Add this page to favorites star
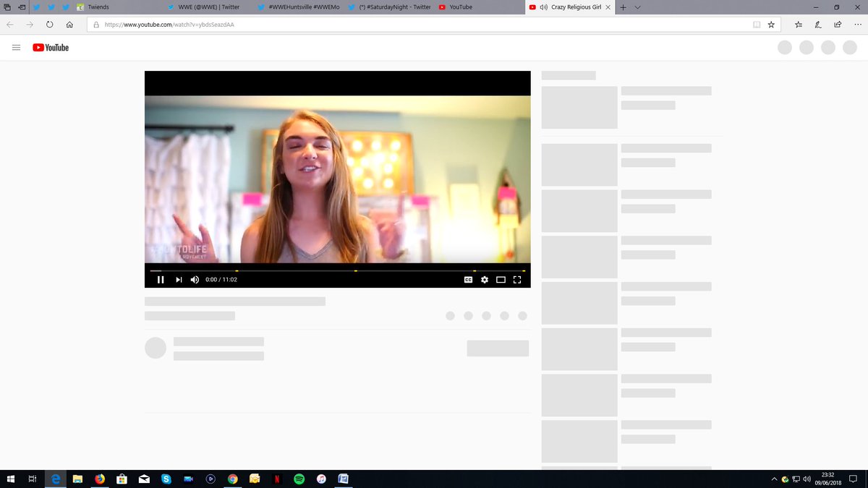Screen dimensions: 868x488 (771, 24)
